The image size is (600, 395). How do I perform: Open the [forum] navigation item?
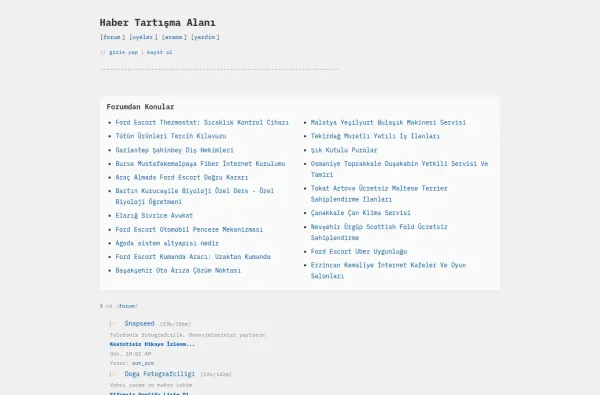click(112, 37)
